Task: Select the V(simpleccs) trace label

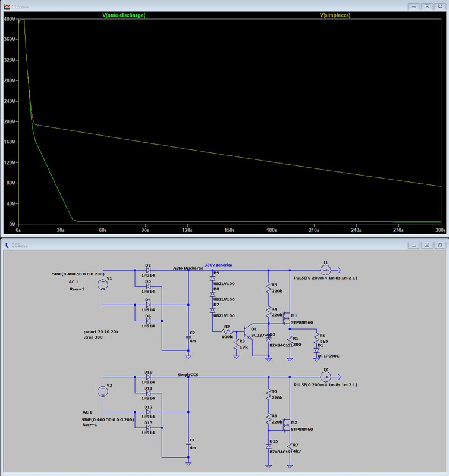Action: [335, 15]
